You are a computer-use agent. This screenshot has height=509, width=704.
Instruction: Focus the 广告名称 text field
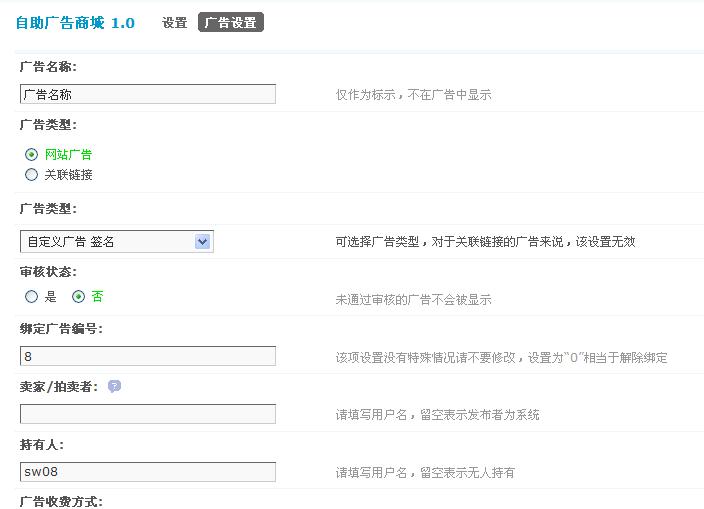(x=147, y=94)
